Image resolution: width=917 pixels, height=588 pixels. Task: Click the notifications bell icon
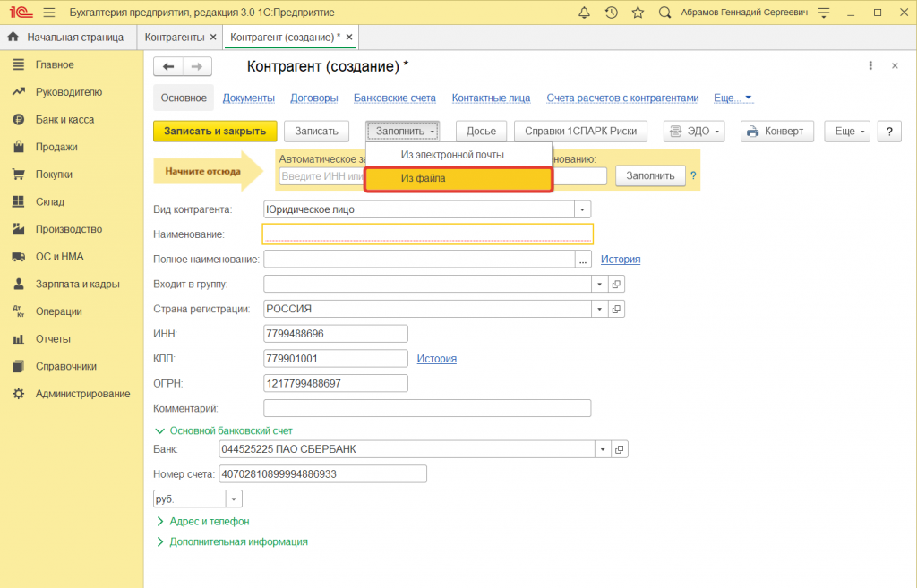pos(584,13)
